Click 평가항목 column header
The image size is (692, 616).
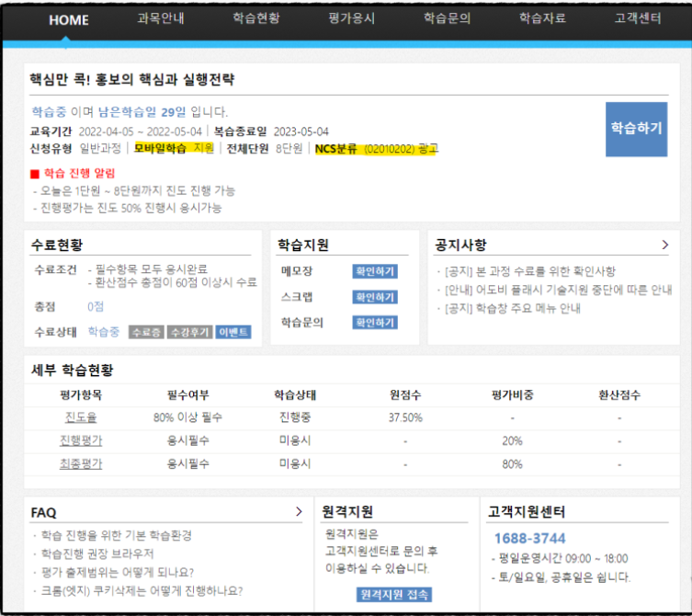pyautogui.click(x=81, y=394)
